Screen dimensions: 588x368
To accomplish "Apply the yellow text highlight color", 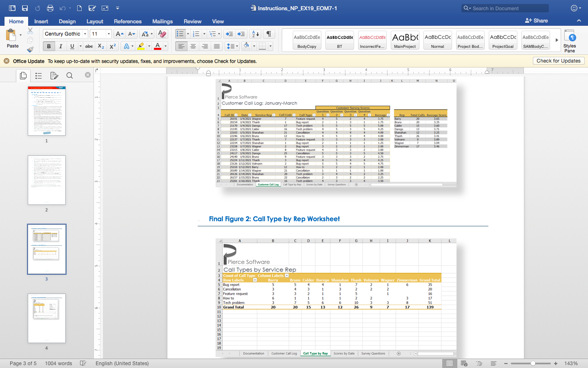I will (x=141, y=46).
